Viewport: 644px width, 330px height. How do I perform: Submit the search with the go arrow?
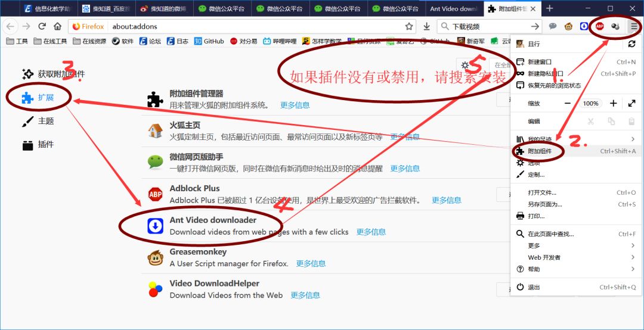(x=535, y=26)
